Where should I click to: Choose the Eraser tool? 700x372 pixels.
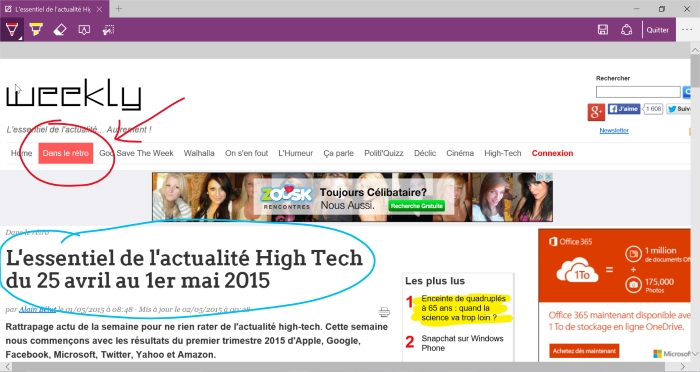(x=60, y=30)
